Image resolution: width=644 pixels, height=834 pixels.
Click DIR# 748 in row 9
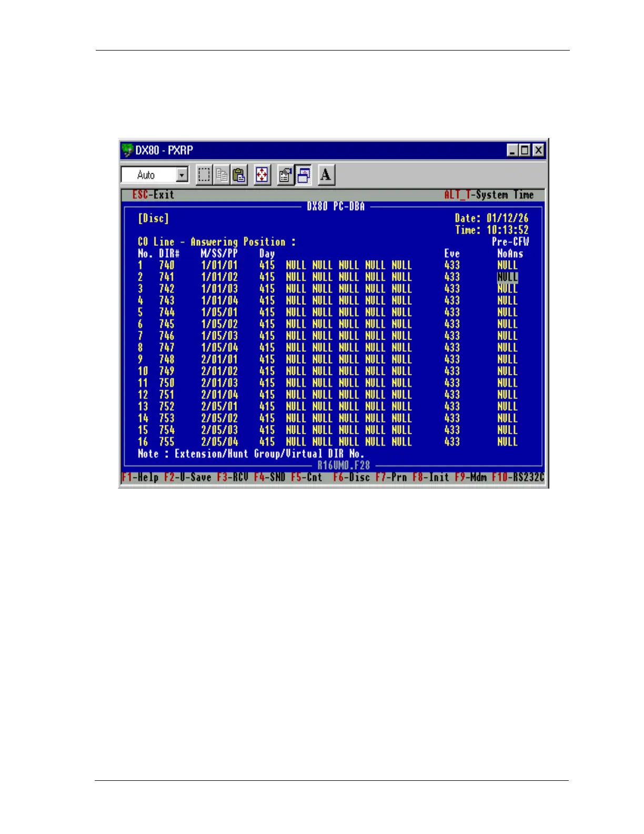tap(167, 360)
